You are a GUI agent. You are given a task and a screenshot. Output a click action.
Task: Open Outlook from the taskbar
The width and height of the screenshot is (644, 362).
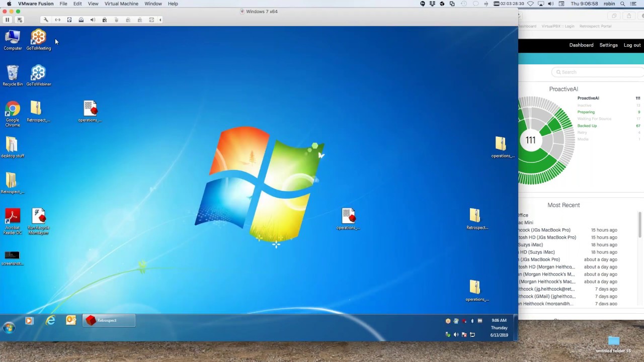[71, 320]
